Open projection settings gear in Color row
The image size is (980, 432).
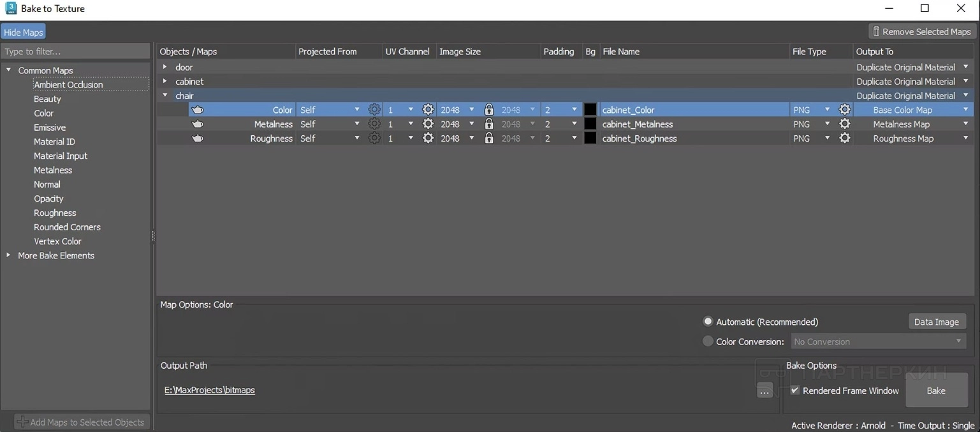pos(374,110)
